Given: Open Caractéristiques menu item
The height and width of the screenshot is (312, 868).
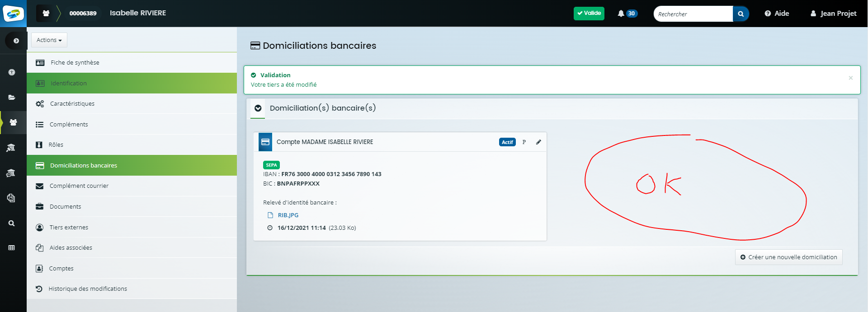Looking at the screenshot, I should point(132,103).
